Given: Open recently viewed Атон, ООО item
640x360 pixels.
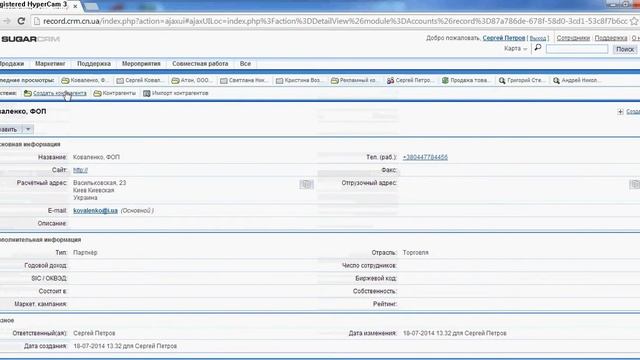Looking at the screenshot, I should (x=191, y=80).
